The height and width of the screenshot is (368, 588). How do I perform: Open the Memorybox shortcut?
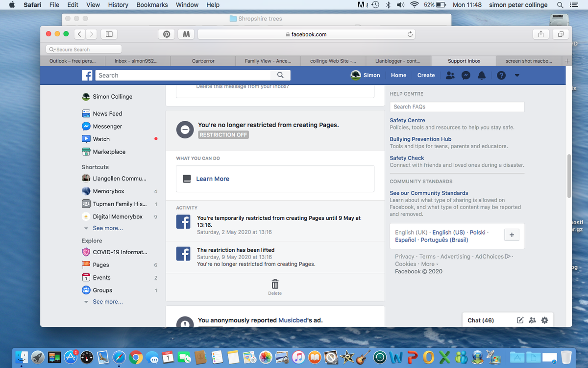pos(108,191)
